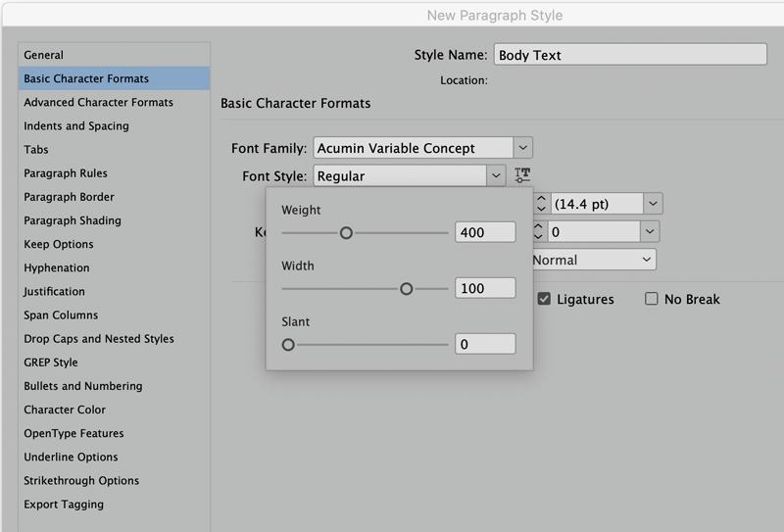The width and height of the screenshot is (784, 532).
Task: Expand the Font Style dropdown arrow
Action: coord(497,176)
